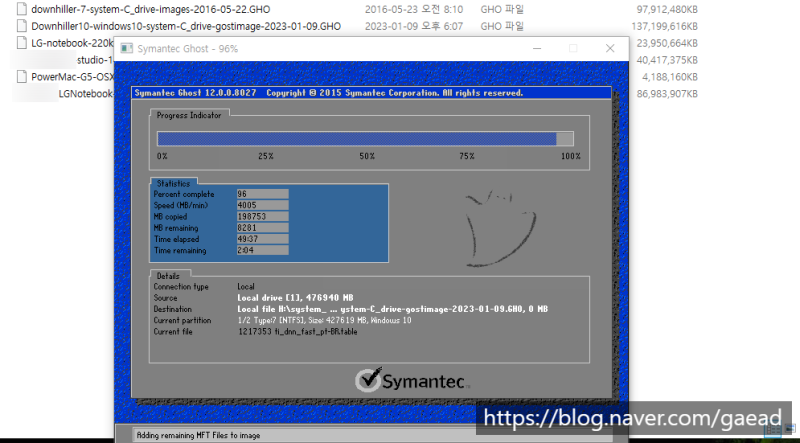Click the Destination Local file path text
The width and height of the screenshot is (800, 443).
point(392,309)
